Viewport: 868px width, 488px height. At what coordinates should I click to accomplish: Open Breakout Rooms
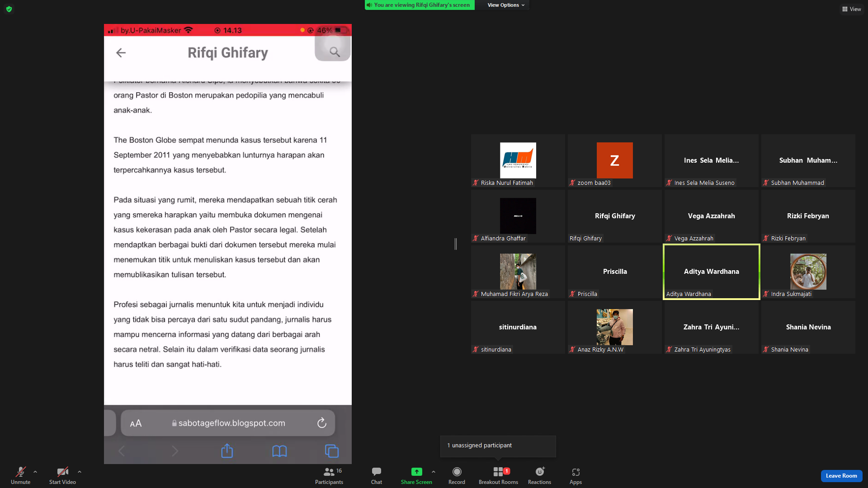tap(498, 475)
